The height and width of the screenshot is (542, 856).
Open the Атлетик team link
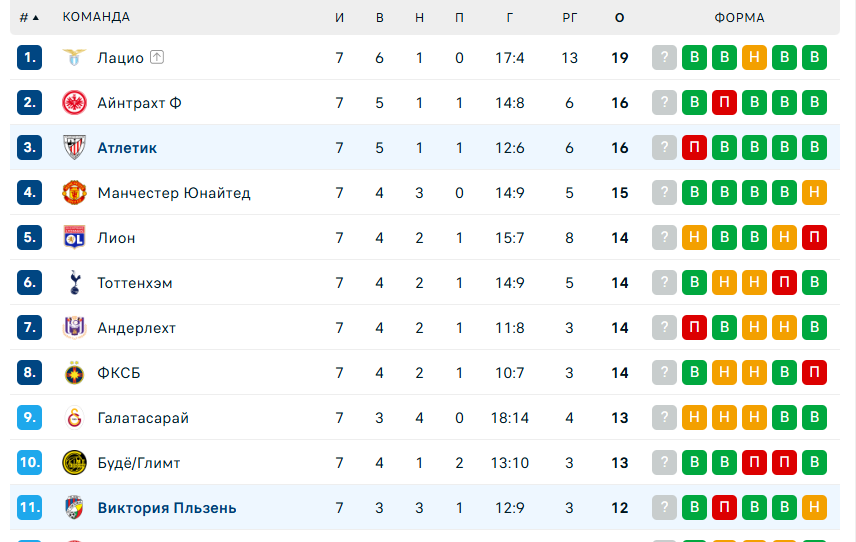pos(127,148)
